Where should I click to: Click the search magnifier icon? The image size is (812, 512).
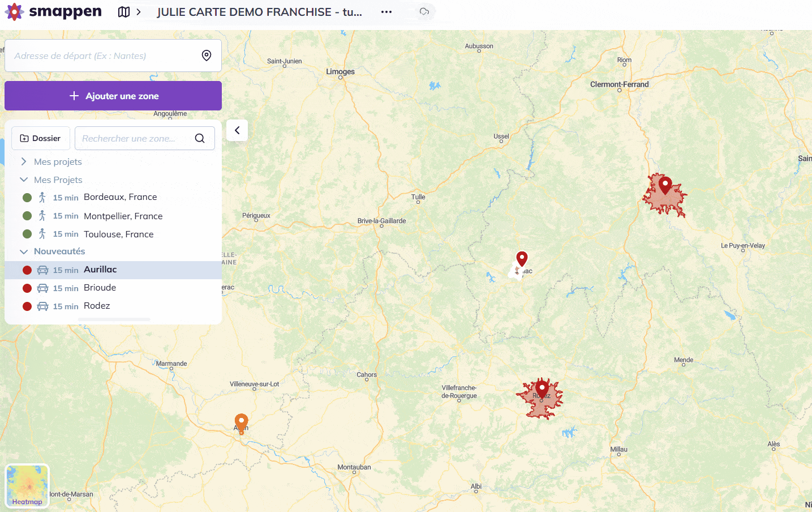click(x=200, y=138)
